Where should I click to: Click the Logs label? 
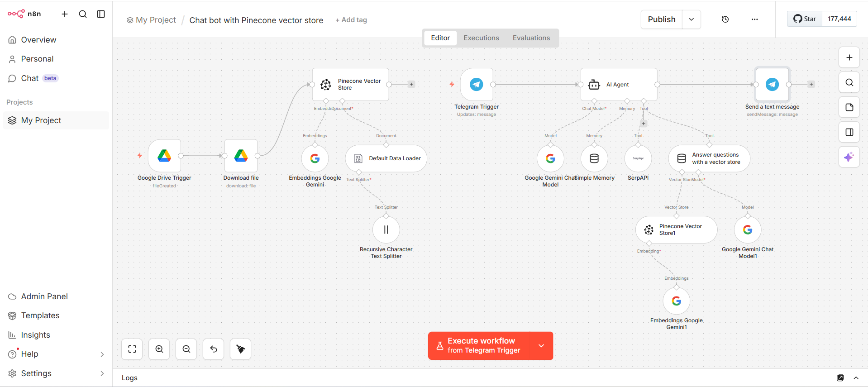[129, 378]
